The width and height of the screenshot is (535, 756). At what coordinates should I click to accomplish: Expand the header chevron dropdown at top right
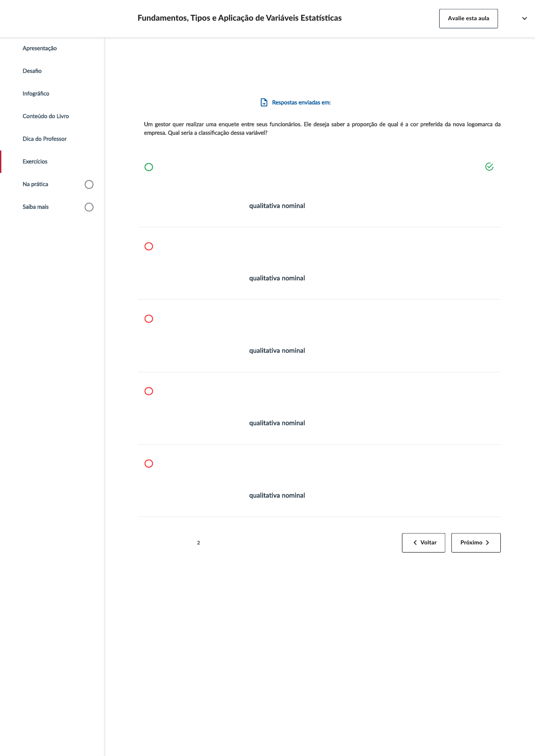click(x=524, y=18)
